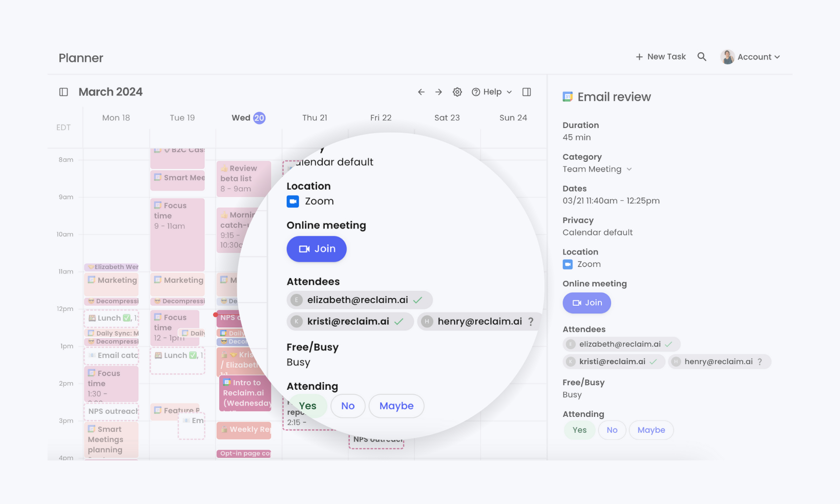Click the plus New Task button
The height and width of the screenshot is (504, 840).
tap(661, 57)
